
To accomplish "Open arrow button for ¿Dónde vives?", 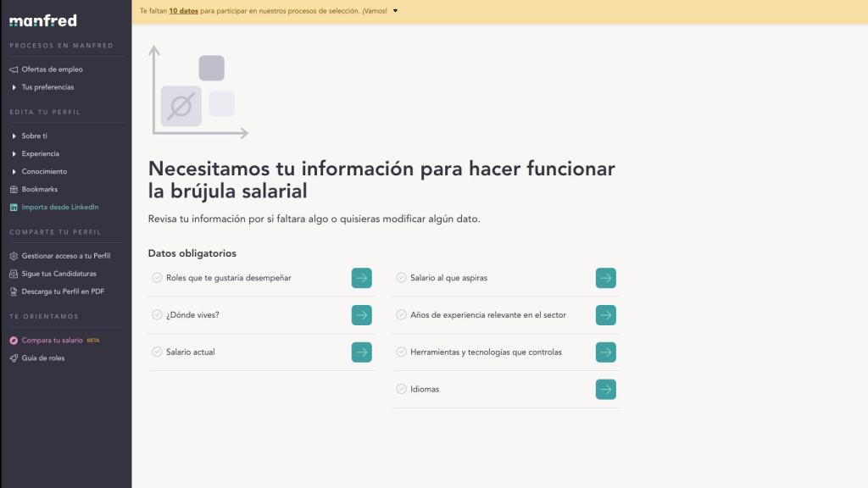I will 361,315.
